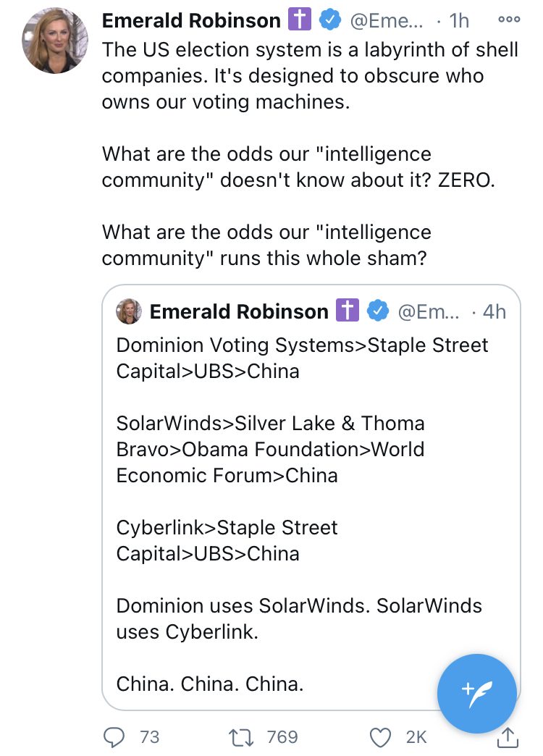543x756 pixels.
Task: Tap the small avatar in the quoted tweet
Action: pos(129,311)
